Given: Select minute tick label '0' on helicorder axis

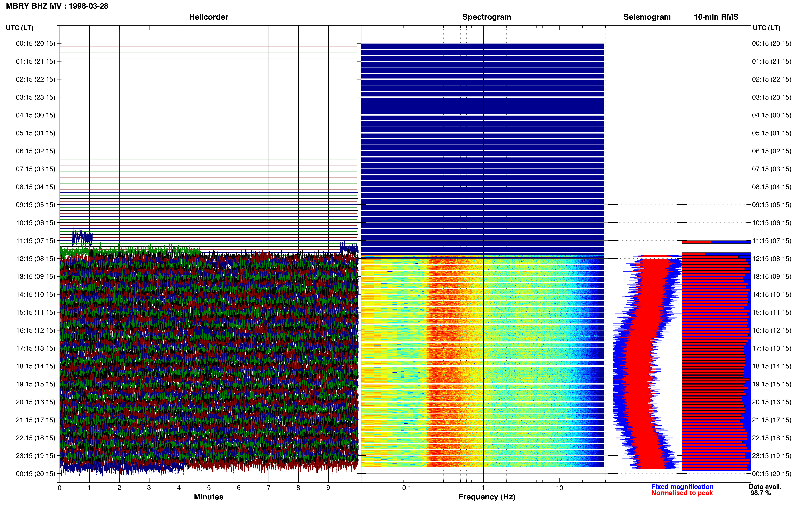Looking at the screenshot, I should pos(59,488).
